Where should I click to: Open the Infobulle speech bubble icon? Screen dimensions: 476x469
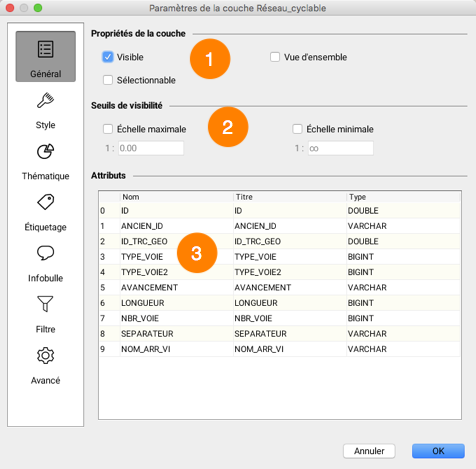point(45,253)
